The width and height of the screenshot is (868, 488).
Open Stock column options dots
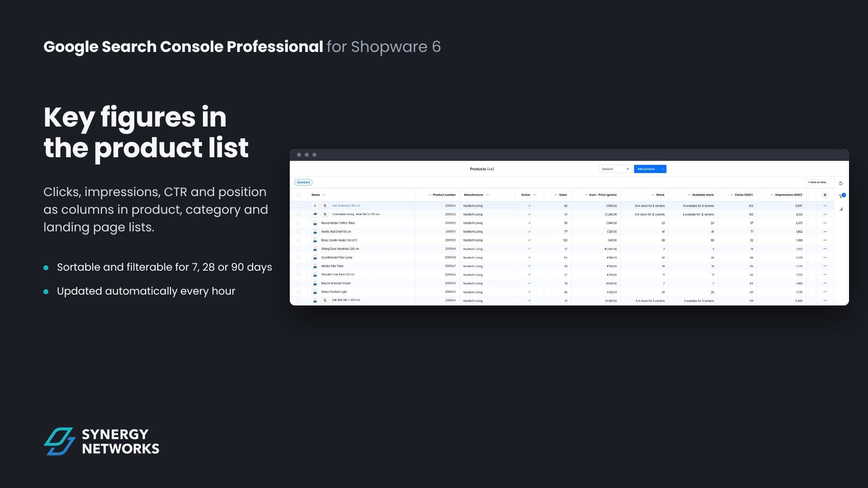click(653, 195)
